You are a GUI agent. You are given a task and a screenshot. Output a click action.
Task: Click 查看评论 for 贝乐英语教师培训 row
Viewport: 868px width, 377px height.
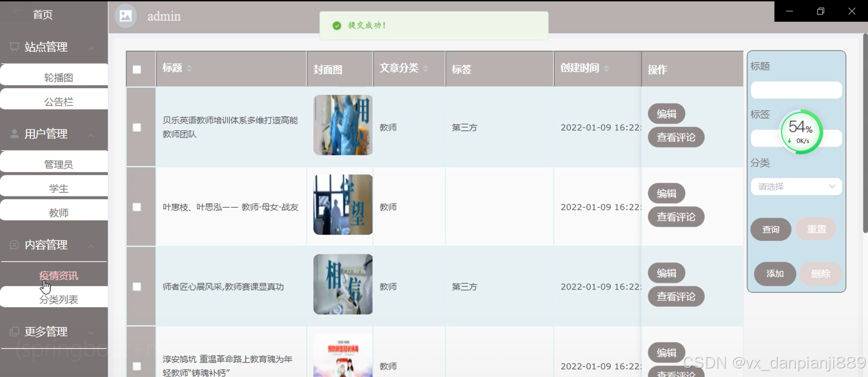click(x=676, y=138)
